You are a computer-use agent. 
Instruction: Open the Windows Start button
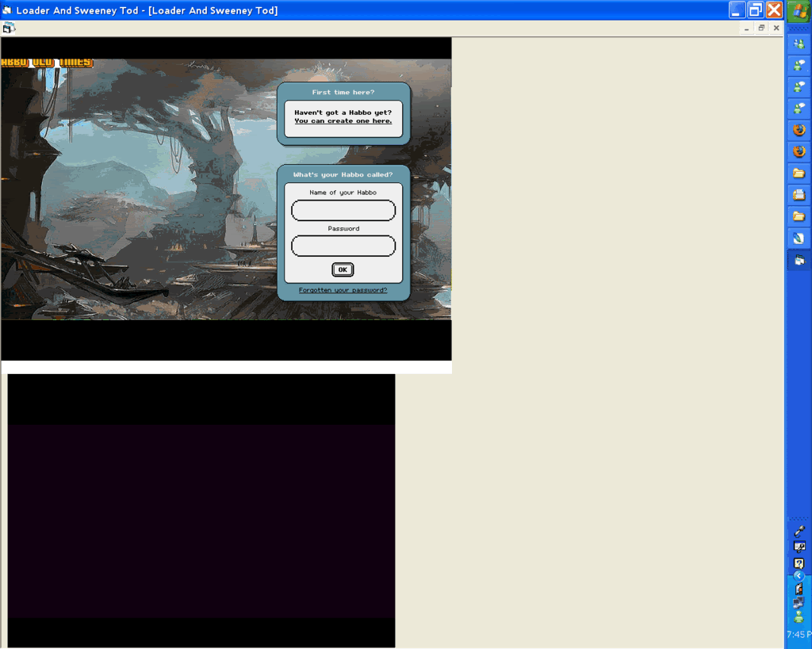click(799, 11)
